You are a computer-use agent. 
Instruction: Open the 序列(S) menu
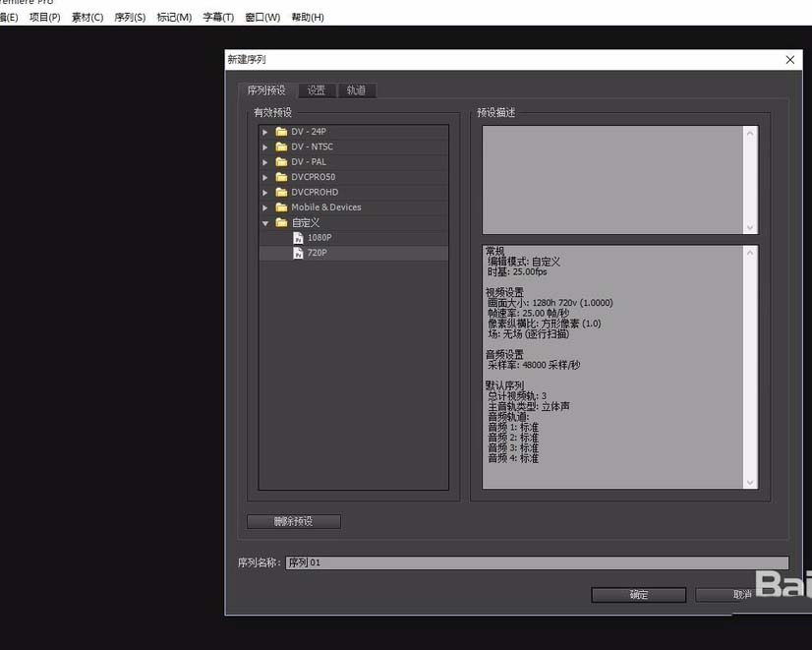(x=130, y=17)
